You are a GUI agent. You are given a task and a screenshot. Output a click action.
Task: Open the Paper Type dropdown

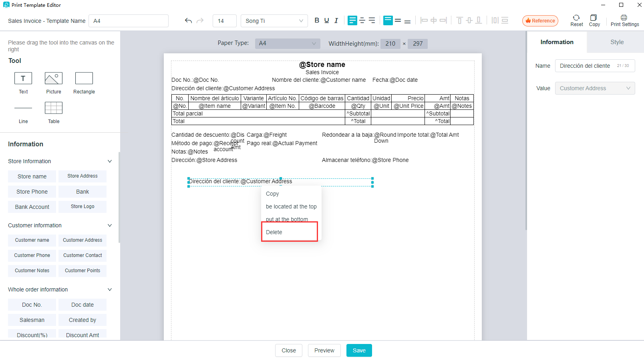[x=287, y=43]
